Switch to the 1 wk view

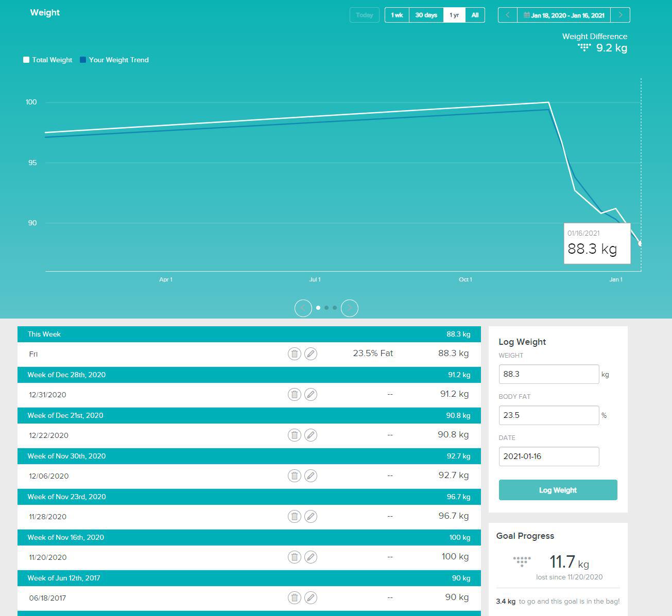click(396, 15)
